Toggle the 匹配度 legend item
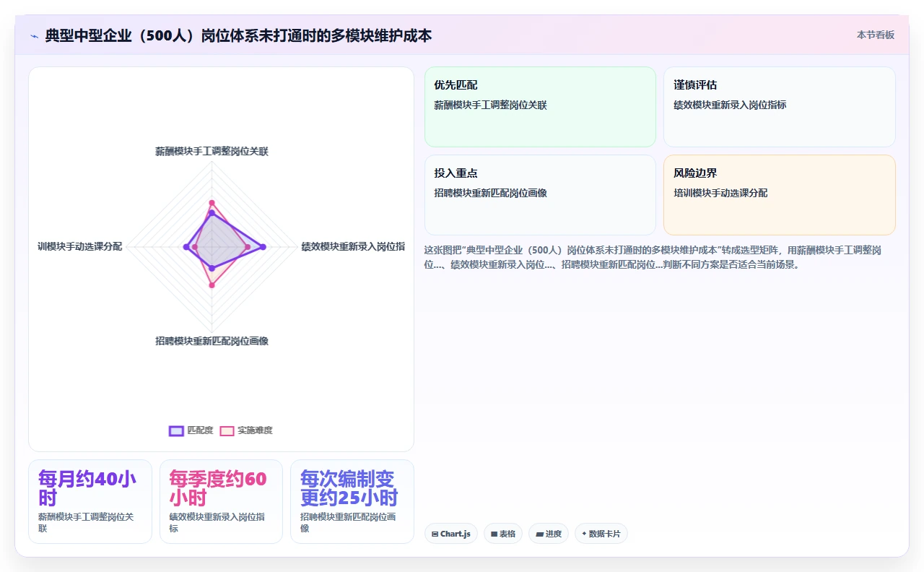 click(x=191, y=430)
